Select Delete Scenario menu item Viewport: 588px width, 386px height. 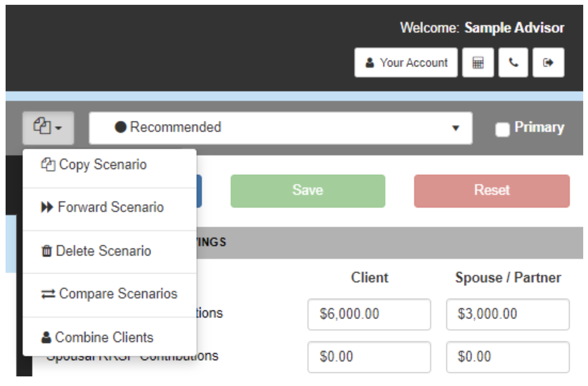(103, 251)
